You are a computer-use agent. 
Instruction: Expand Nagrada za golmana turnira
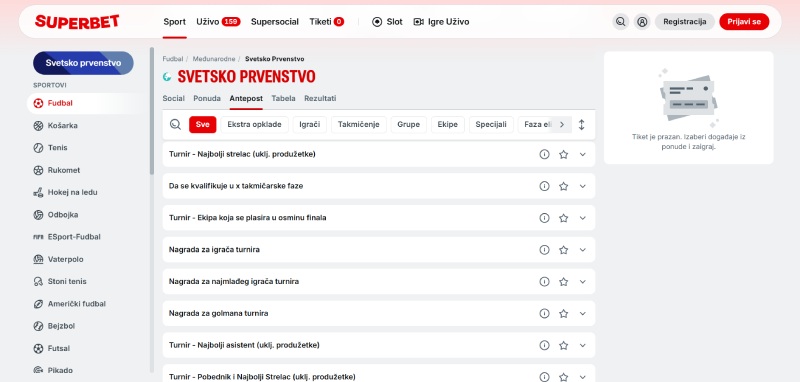583,313
